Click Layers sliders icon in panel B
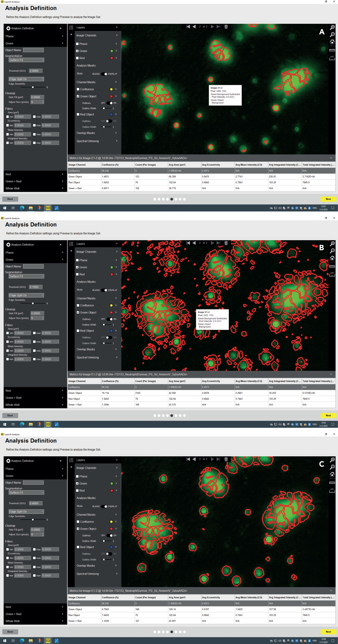This screenshot has width=338, height=644. [71, 244]
